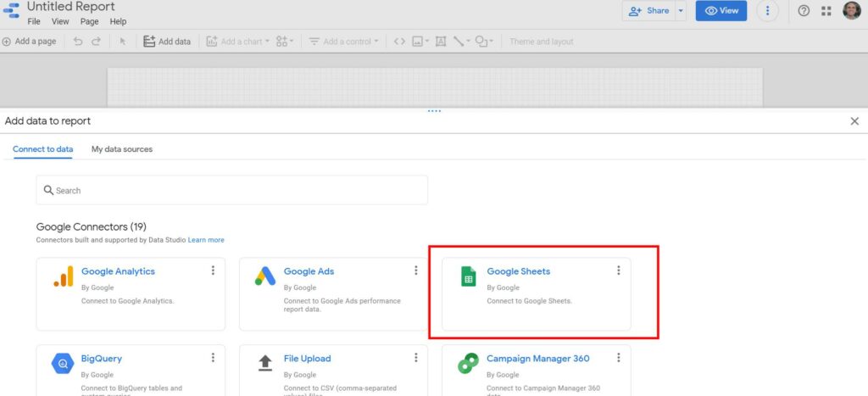
Task: Click the user profile avatar
Action: (x=852, y=10)
